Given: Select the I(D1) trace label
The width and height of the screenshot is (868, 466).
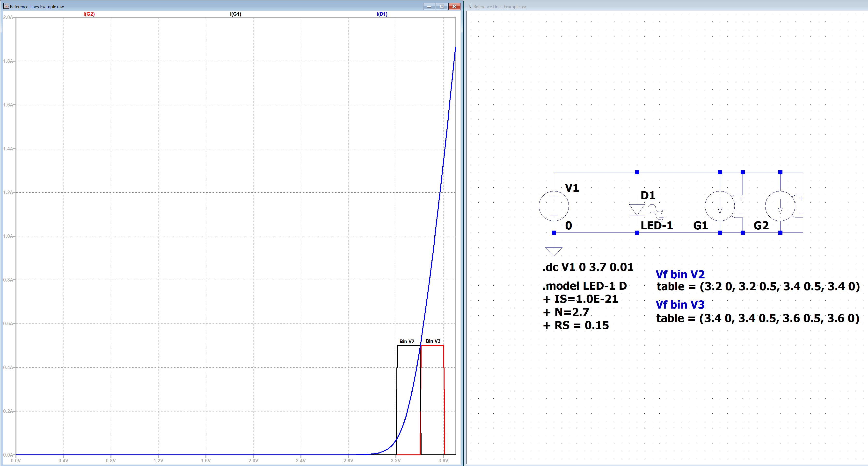Looking at the screenshot, I should (x=382, y=14).
